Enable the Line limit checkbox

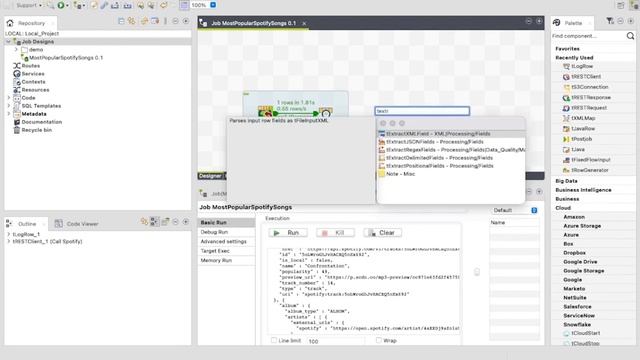click(274, 340)
